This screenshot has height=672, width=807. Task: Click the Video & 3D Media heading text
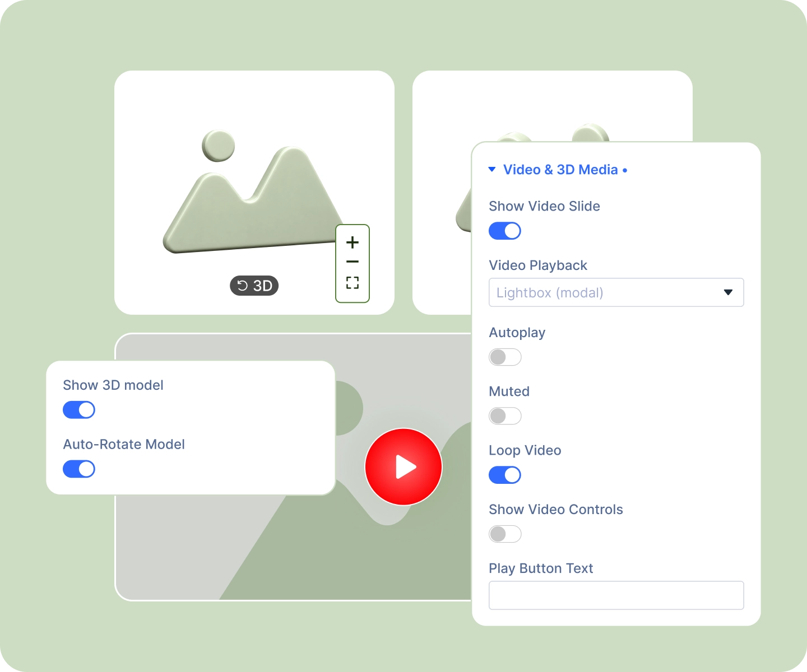(560, 170)
